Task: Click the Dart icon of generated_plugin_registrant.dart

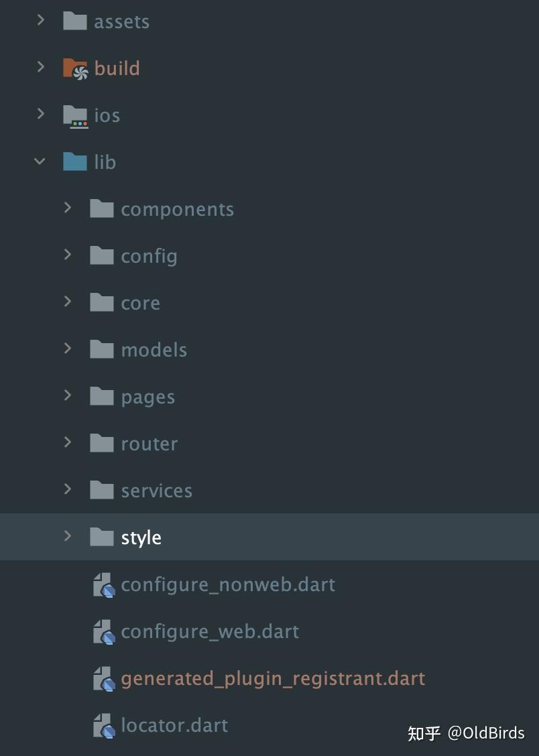Action: (x=103, y=678)
